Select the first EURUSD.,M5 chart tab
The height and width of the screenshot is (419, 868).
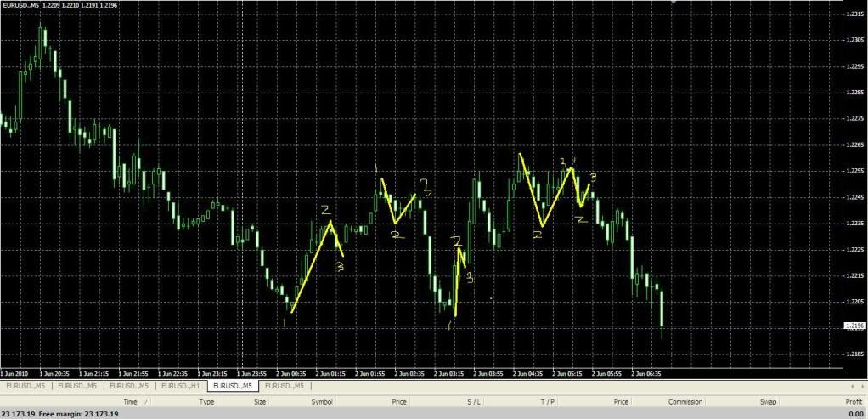click(25, 386)
